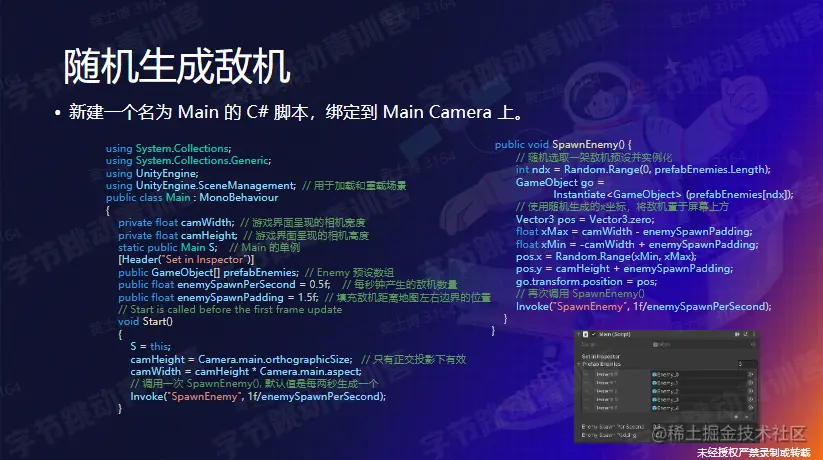Click the 'enemySpawnPerSecond = 0.5f' line
The image size is (823, 460).
point(224,284)
